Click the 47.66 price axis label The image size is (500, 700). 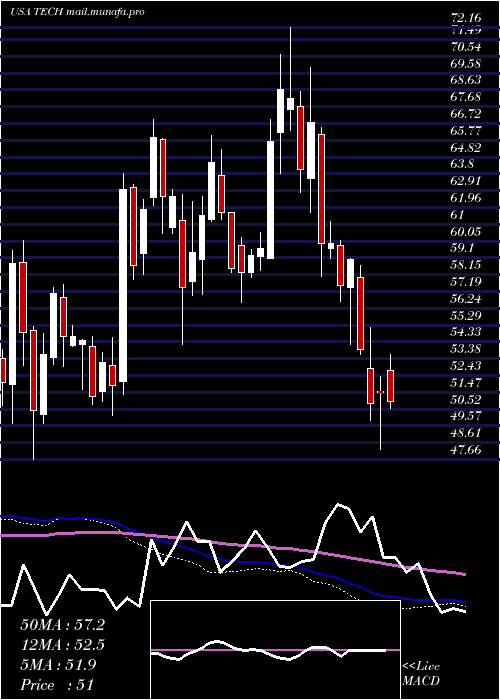pos(466,450)
